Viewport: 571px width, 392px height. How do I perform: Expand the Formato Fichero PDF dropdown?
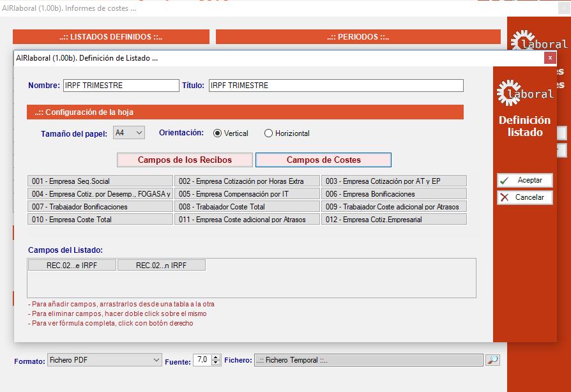(105, 360)
